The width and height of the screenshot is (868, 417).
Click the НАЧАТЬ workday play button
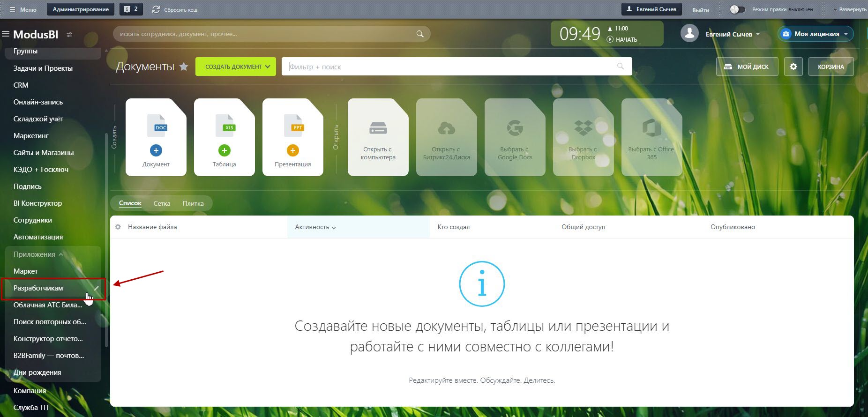pos(622,40)
